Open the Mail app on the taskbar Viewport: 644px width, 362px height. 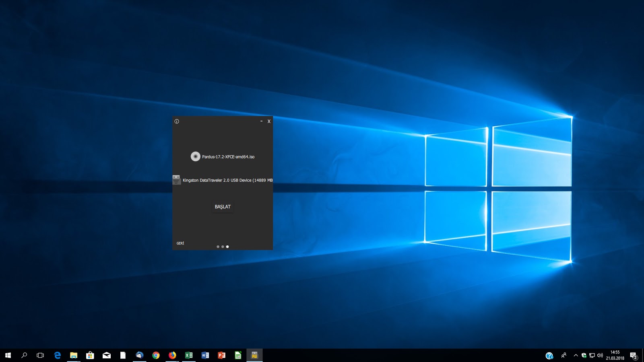107,355
